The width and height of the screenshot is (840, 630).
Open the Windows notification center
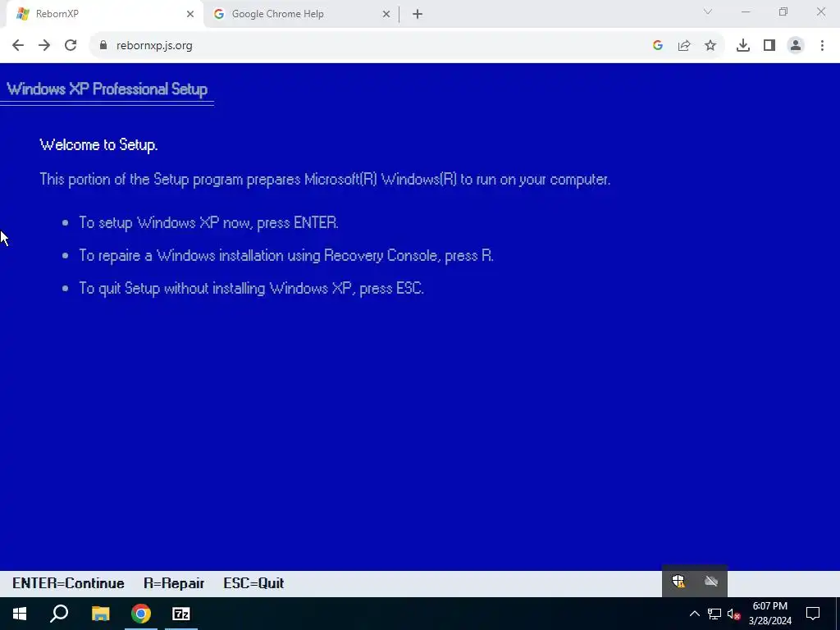(x=813, y=614)
